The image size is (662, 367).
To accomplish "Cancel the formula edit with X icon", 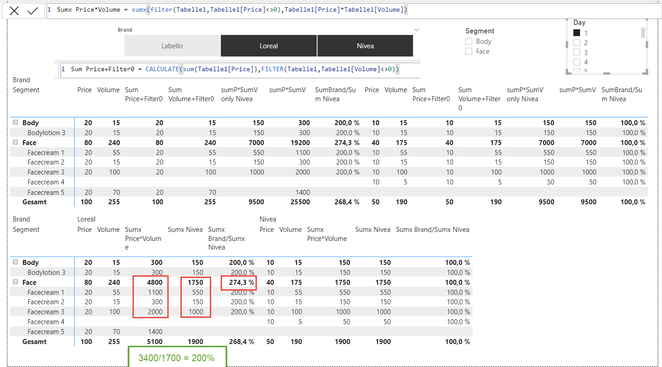I will (14, 11).
